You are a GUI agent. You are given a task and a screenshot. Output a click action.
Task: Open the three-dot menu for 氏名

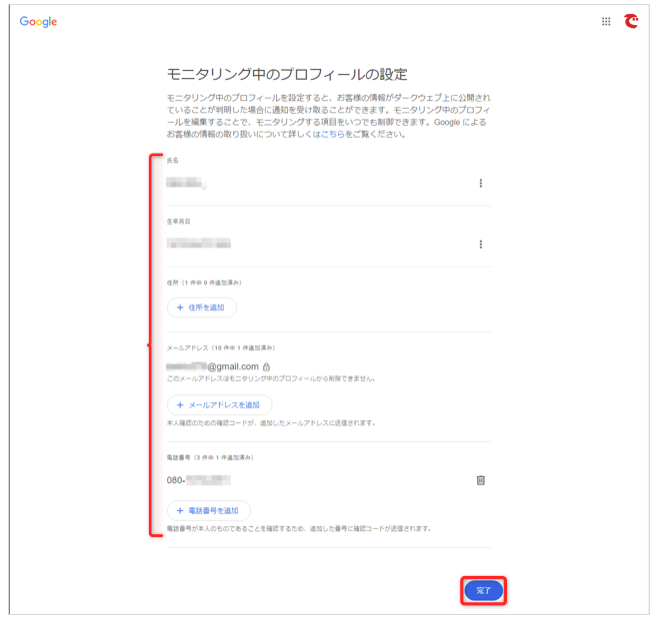pos(481,183)
